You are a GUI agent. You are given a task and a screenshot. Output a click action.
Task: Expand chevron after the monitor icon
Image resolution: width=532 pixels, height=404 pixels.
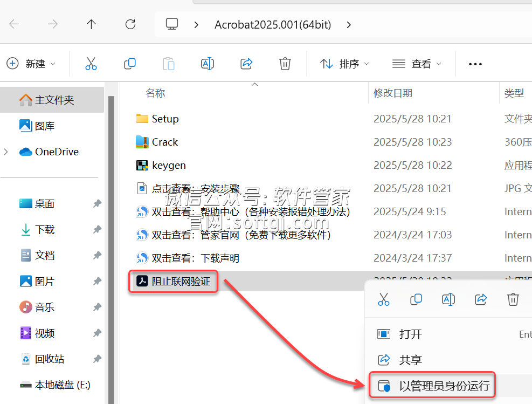pos(196,24)
